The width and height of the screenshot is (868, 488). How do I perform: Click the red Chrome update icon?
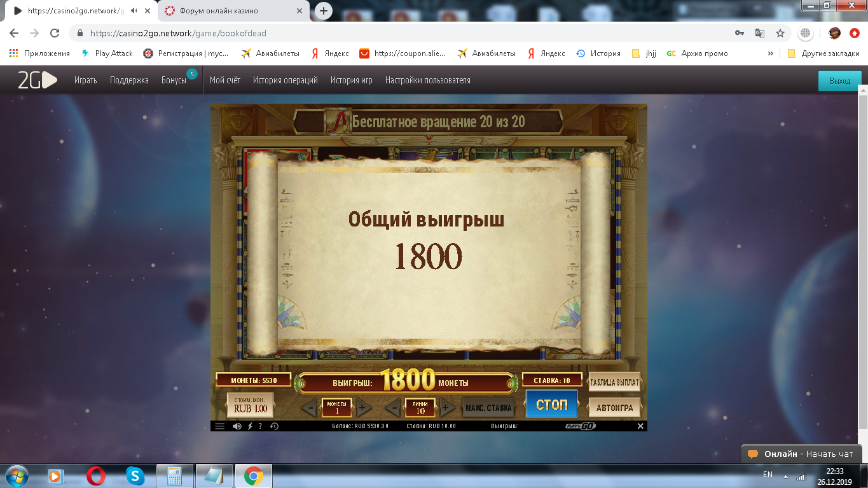(x=854, y=33)
